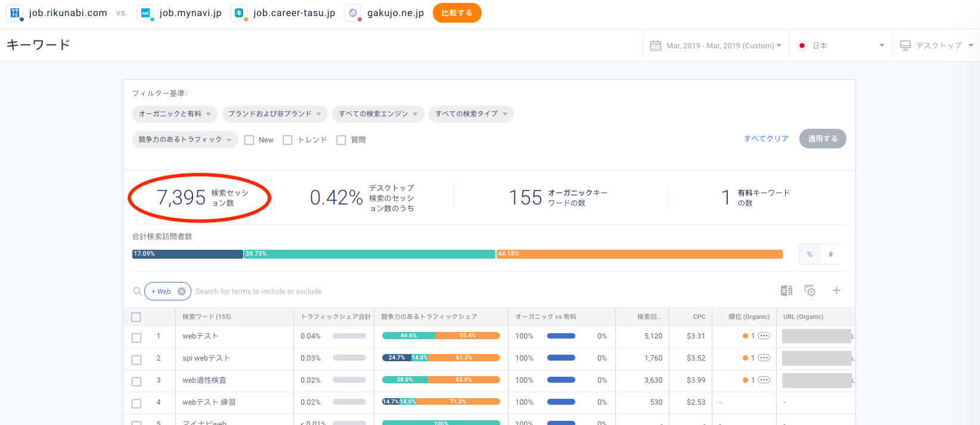The image size is (980, 425).
Task: Open rank details for webテスト row
Action: coord(764,336)
